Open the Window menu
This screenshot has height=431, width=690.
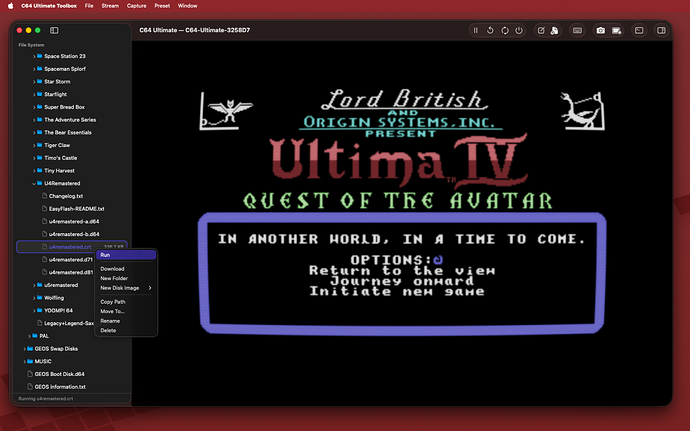187,6
